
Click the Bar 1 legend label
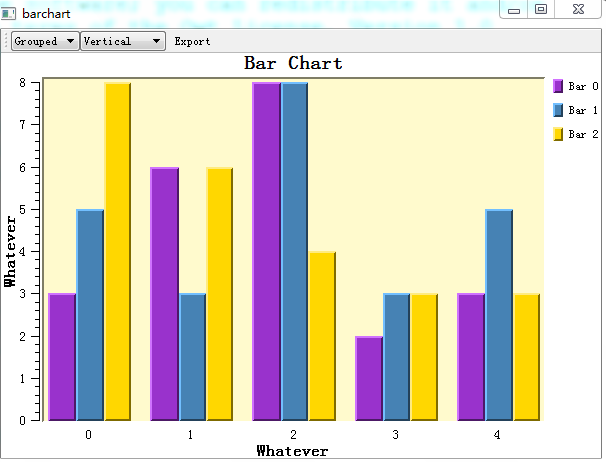pos(583,110)
